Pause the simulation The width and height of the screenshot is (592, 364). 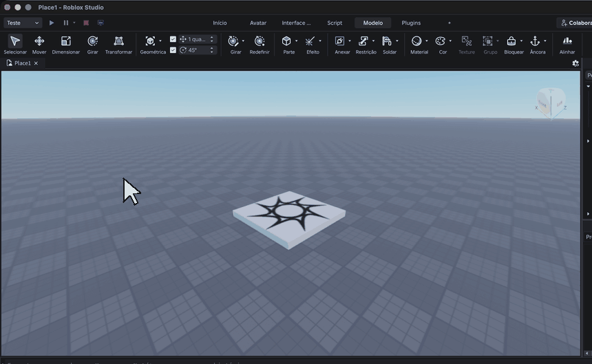[x=65, y=23]
